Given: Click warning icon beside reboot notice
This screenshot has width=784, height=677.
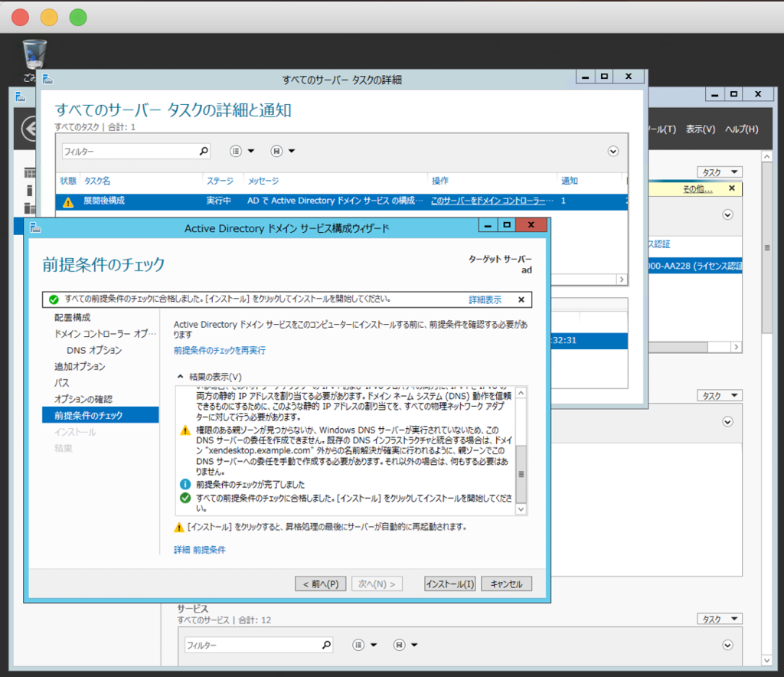Looking at the screenshot, I should tap(178, 527).
